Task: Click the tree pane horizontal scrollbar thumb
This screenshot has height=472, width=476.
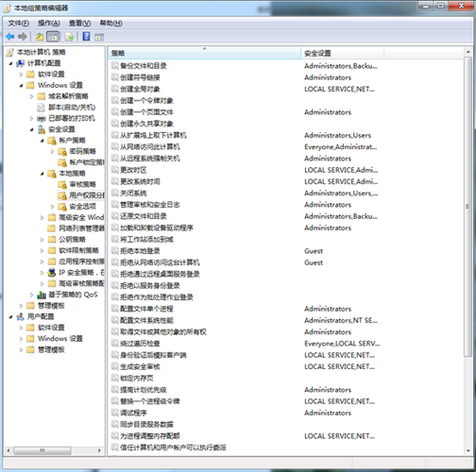Action: click(x=42, y=450)
